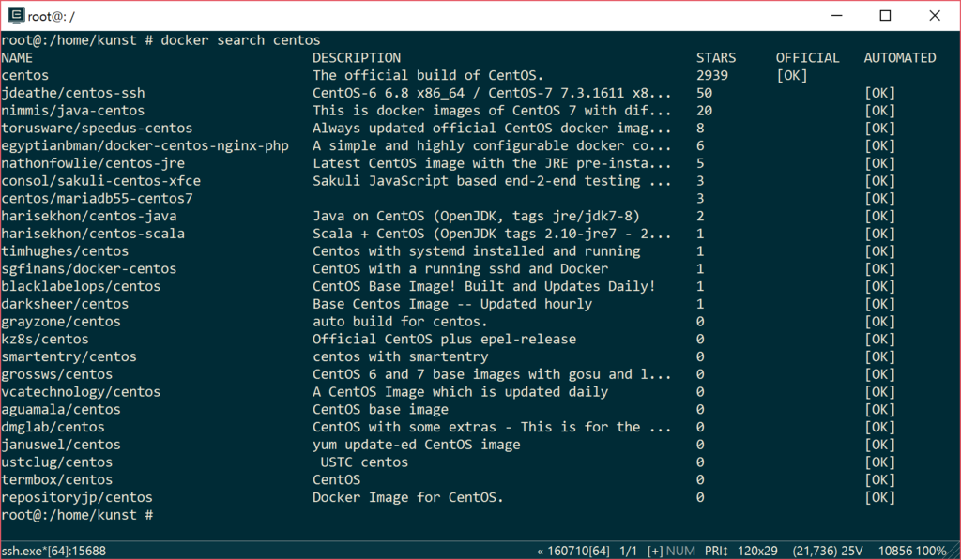Click 'nathonfowlie/centos-jre' image name
961x560 pixels.
click(x=93, y=163)
